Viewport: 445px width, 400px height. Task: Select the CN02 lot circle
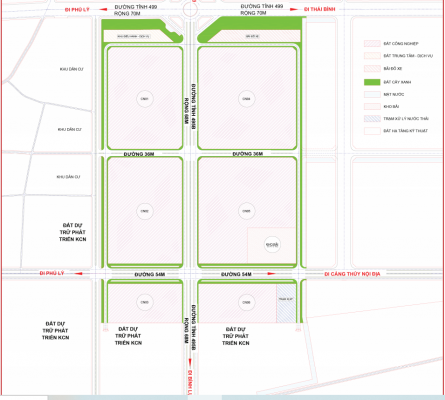[x=144, y=211]
